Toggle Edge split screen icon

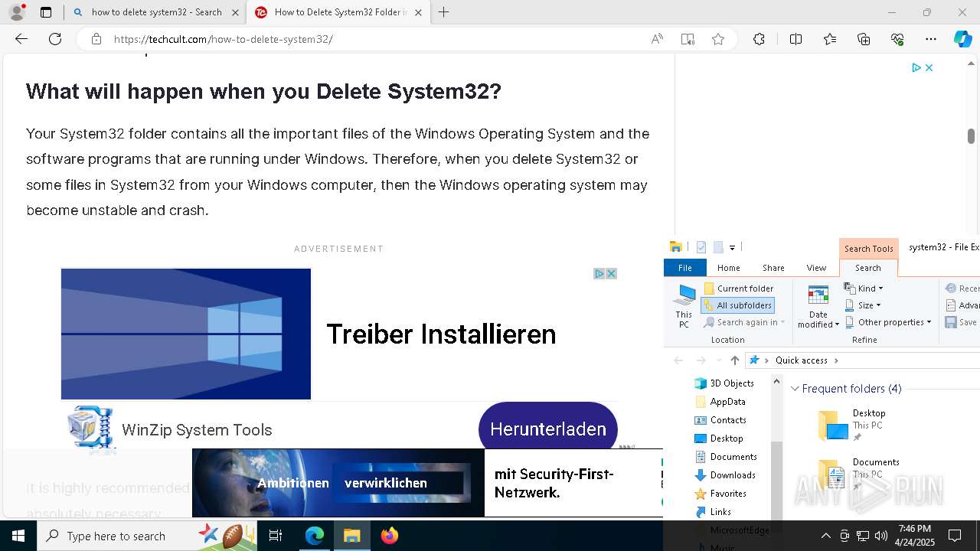795,39
